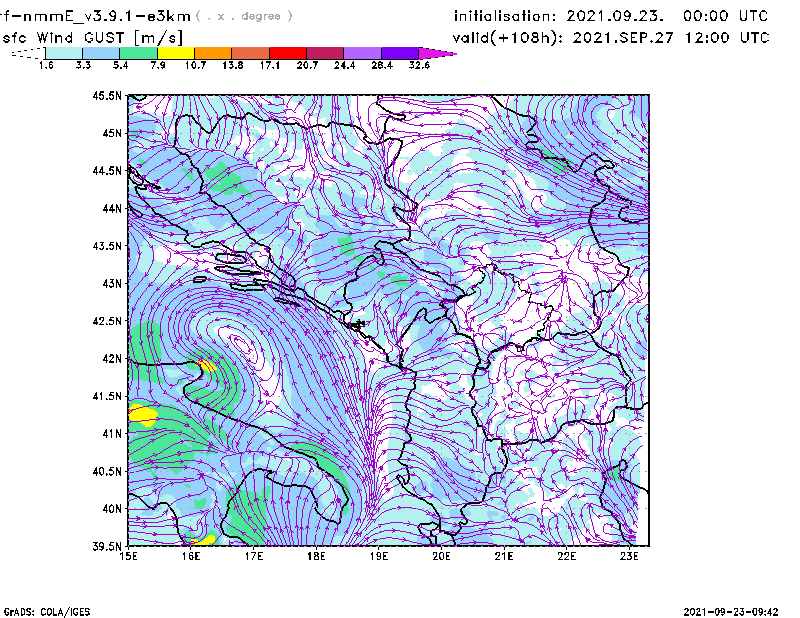Click the '39.5N' latitude label
The height and width of the screenshot is (618, 800).
point(107,547)
